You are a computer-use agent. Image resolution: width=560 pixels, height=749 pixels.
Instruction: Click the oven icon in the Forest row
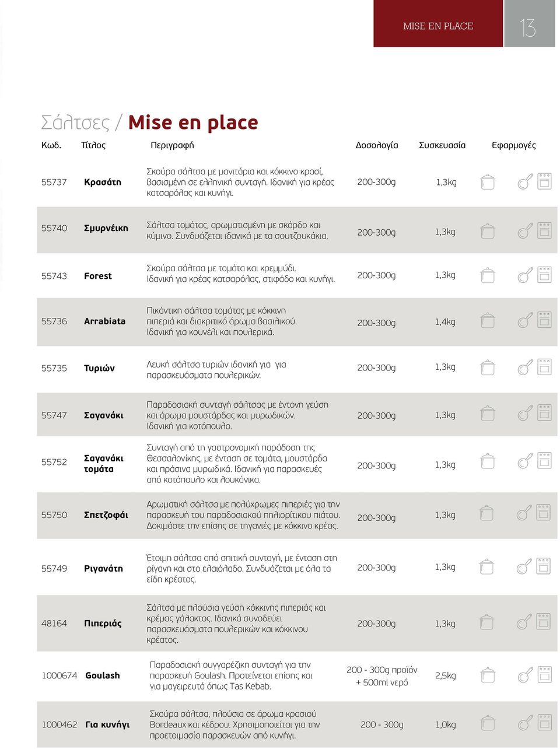544,275
